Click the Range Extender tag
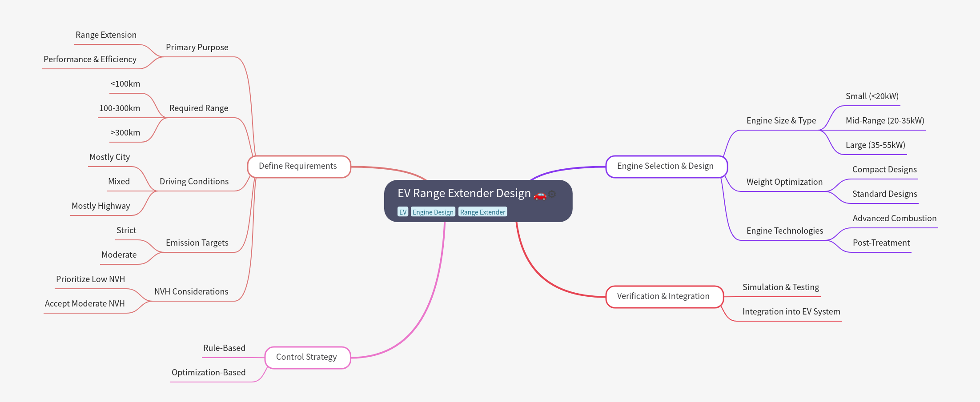The height and width of the screenshot is (402, 980). (483, 212)
